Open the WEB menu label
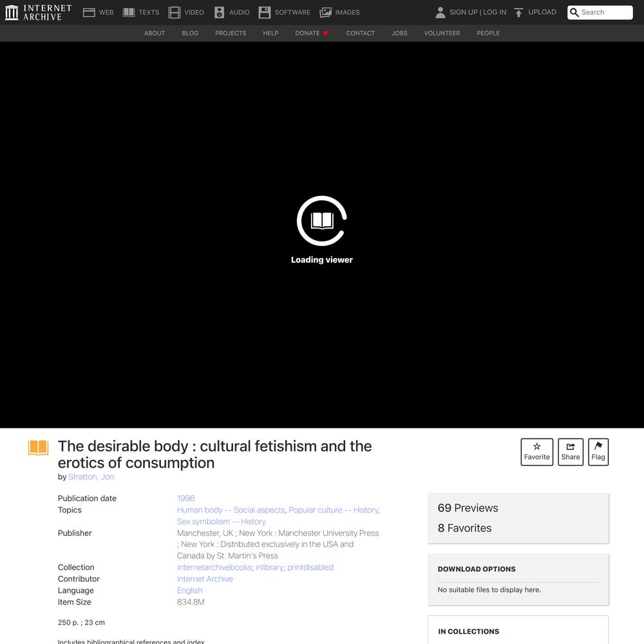Viewport: 644px width, 644px height. click(x=106, y=12)
